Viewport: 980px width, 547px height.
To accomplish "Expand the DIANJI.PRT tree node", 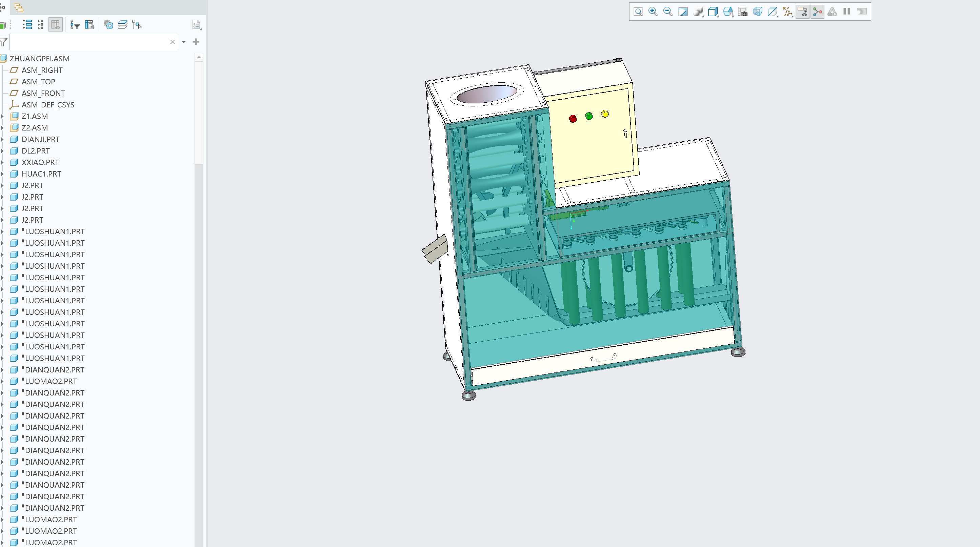I will pos(3,140).
